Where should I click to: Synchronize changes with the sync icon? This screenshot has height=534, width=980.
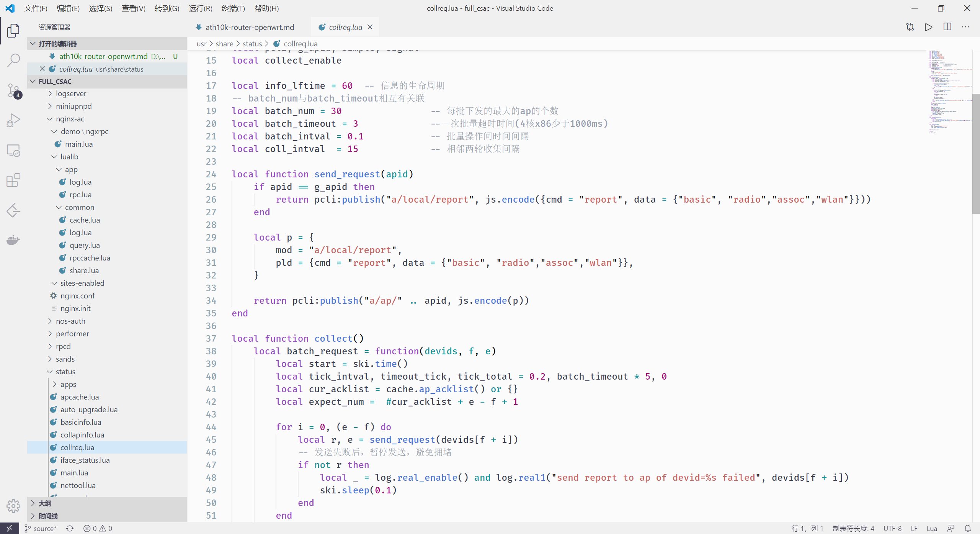70,528
